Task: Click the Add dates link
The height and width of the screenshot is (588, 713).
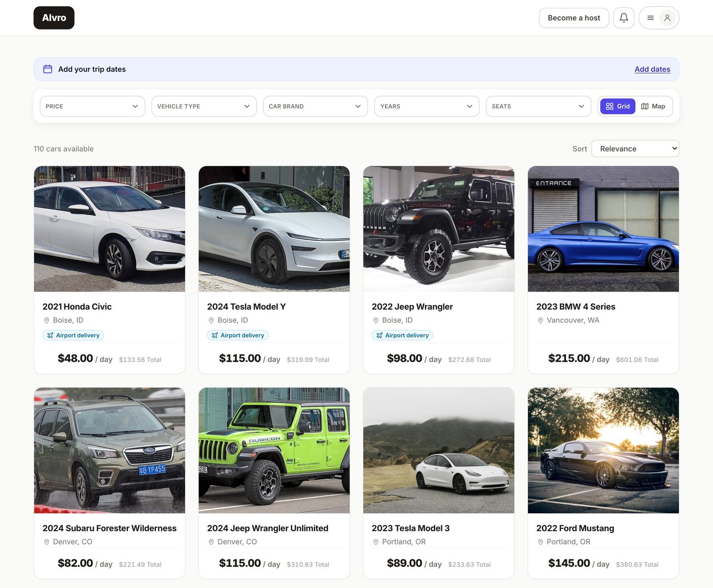Action: click(652, 69)
